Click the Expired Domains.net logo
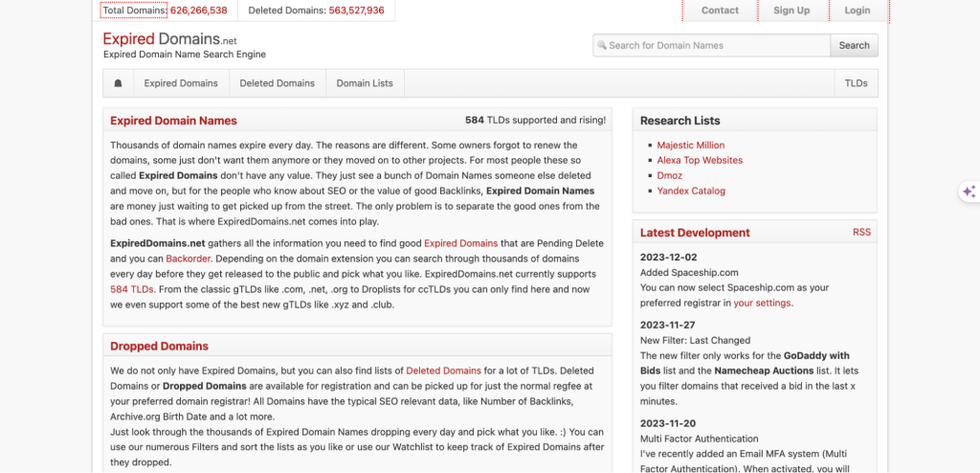The width and height of the screenshot is (980, 473). click(170, 39)
